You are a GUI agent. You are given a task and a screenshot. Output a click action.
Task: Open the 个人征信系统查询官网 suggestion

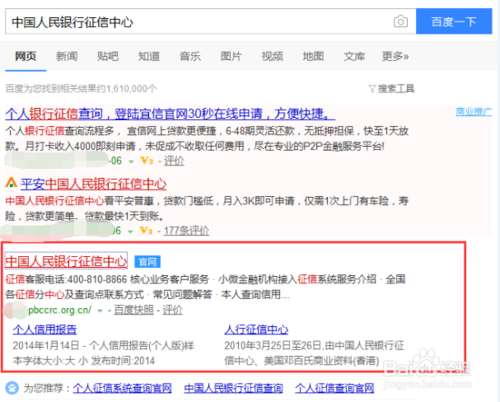[x=122, y=388]
